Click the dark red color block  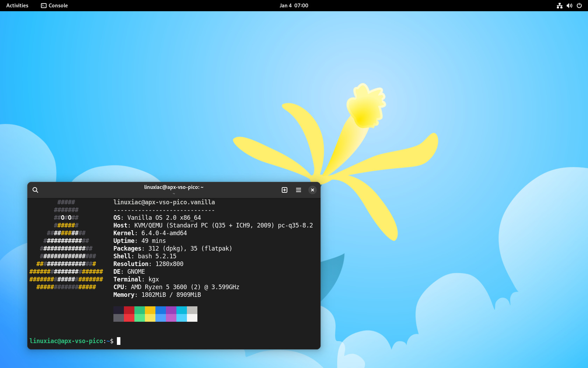click(129, 310)
